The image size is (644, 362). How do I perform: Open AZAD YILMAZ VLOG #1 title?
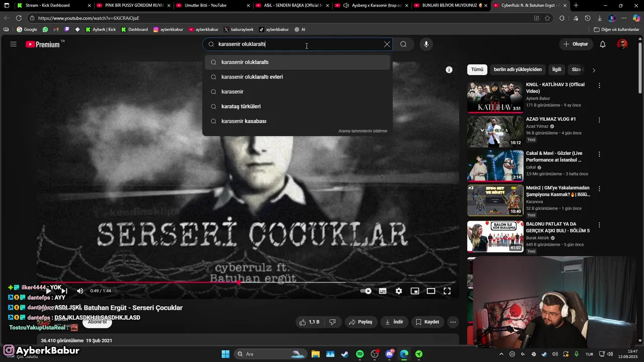coord(551,119)
